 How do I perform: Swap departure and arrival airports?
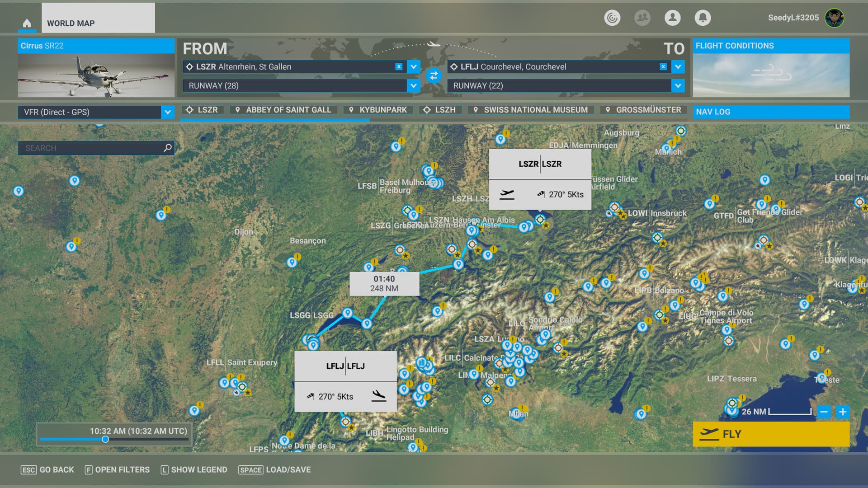(x=433, y=76)
